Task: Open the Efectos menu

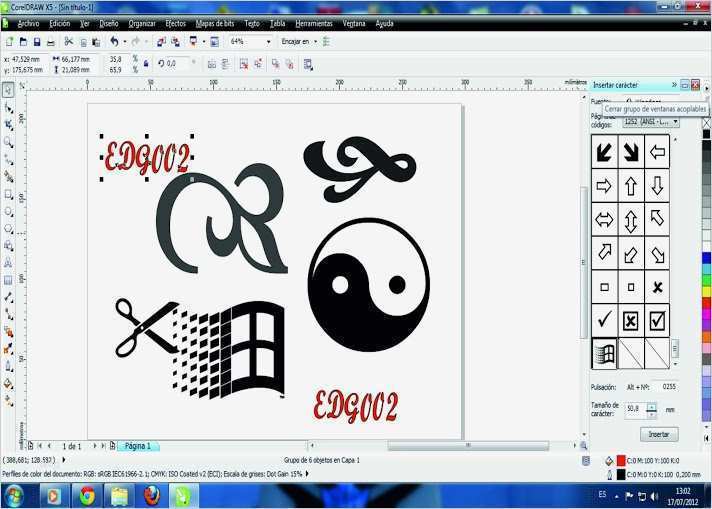Action: pyautogui.click(x=175, y=23)
